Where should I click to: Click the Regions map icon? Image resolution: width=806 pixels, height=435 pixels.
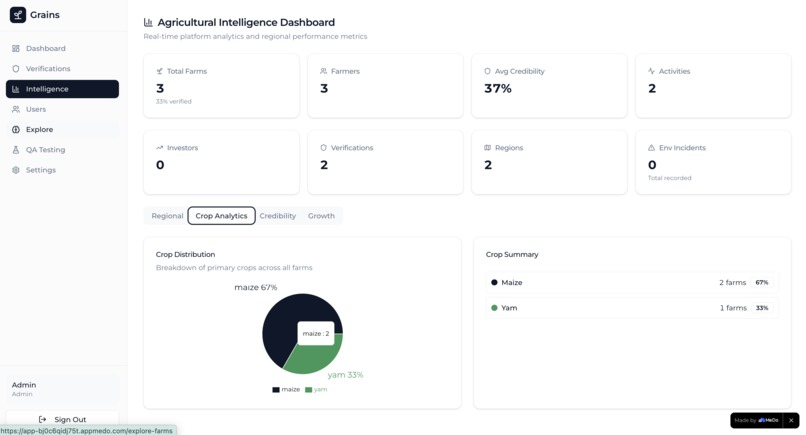(487, 148)
